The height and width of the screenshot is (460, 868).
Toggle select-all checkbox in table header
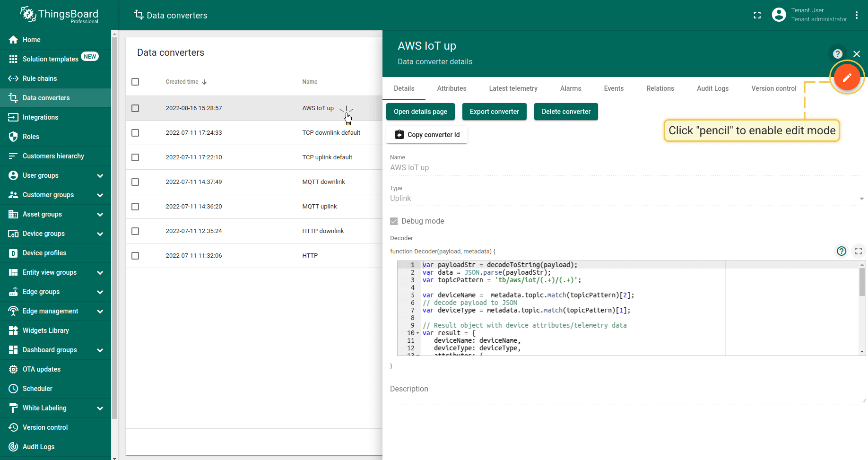pyautogui.click(x=135, y=82)
